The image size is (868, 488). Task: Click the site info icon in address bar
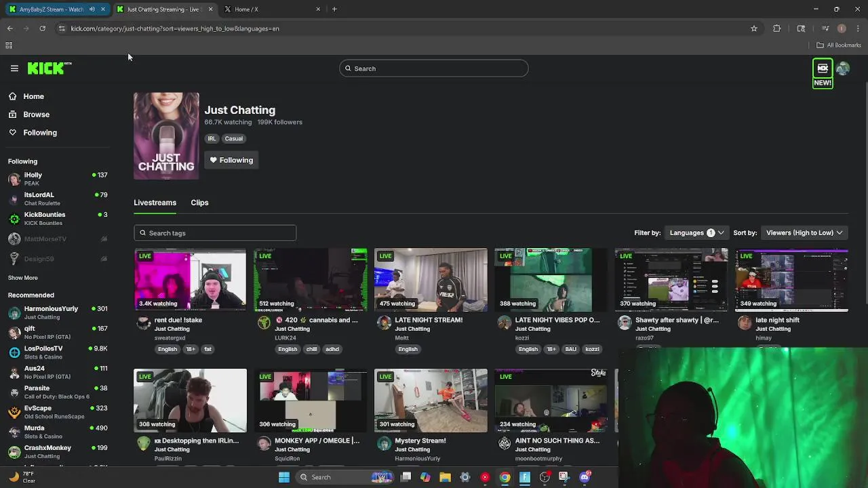(62, 28)
